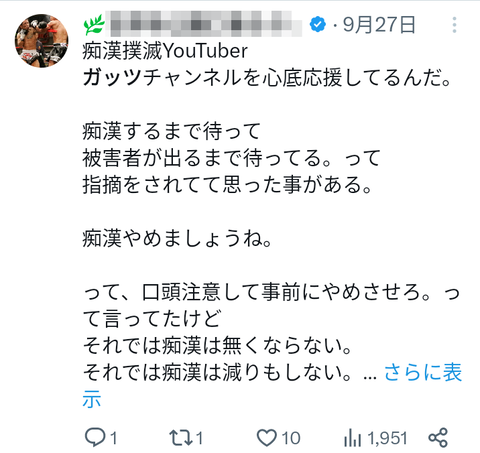480x453 pixels.
Task: Click the ガッツチャンネルを心底応援してるんだ line
Action: [x=267, y=78]
